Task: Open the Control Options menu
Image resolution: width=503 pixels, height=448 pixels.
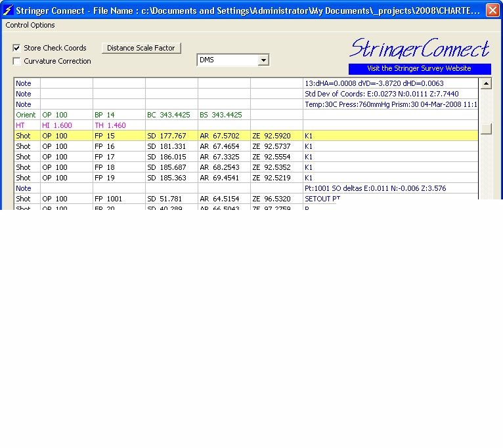Action: point(30,25)
